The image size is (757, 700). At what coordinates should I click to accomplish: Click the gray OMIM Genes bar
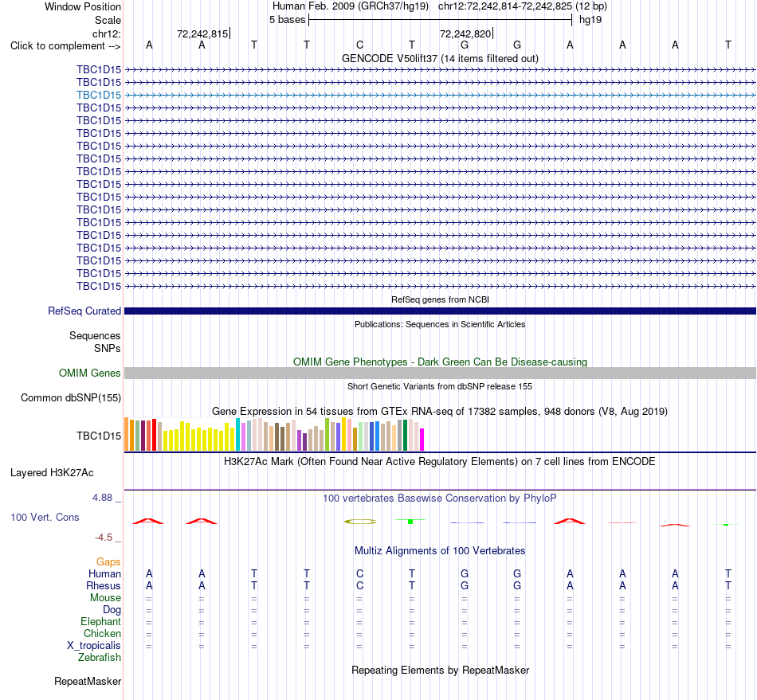pos(440,373)
